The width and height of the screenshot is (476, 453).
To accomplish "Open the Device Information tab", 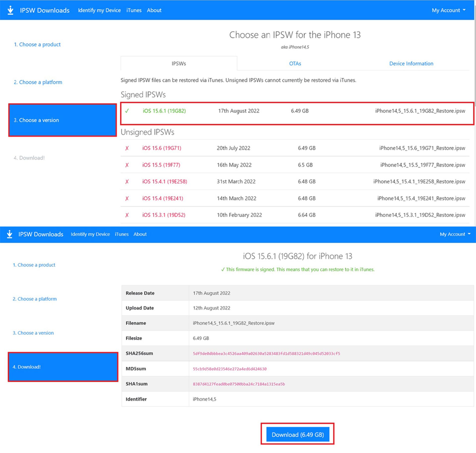I will (411, 64).
